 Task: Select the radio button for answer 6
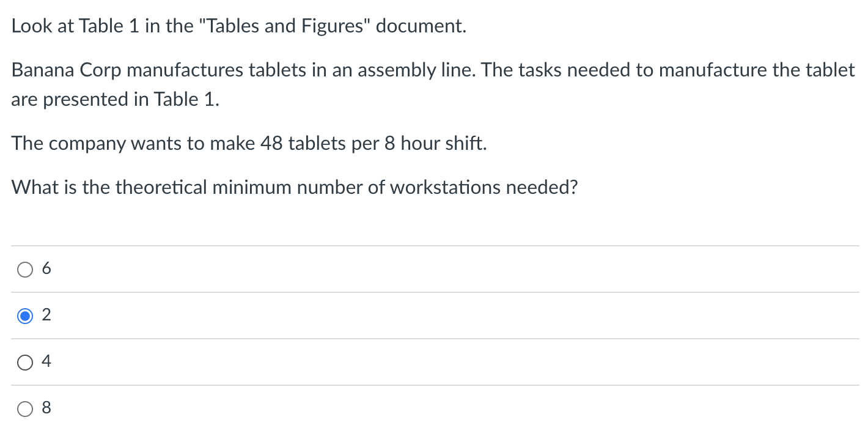point(24,269)
